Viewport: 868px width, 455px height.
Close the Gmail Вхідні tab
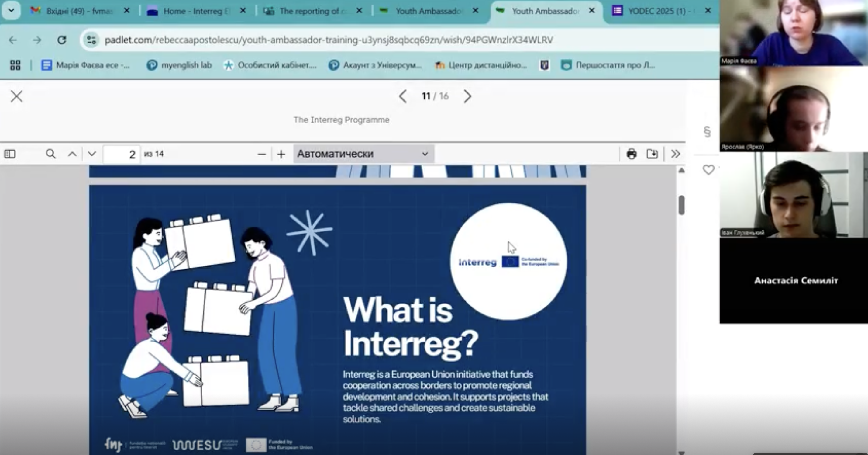127,11
